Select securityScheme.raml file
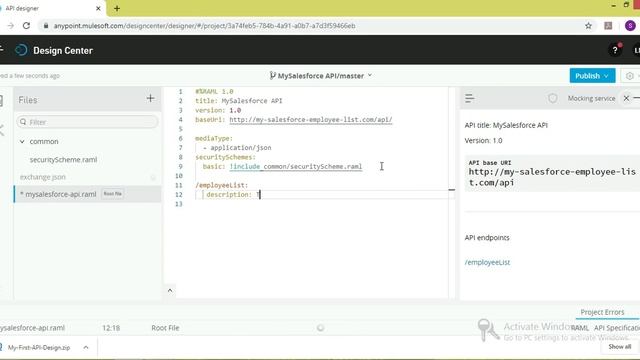This screenshot has width=640, height=360. click(63, 160)
